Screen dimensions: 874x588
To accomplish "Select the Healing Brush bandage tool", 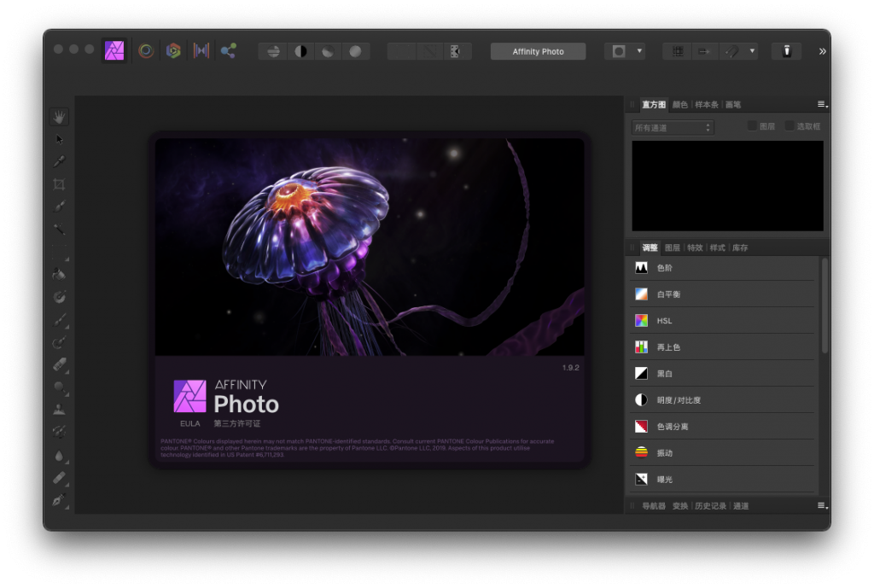I will [59, 478].
